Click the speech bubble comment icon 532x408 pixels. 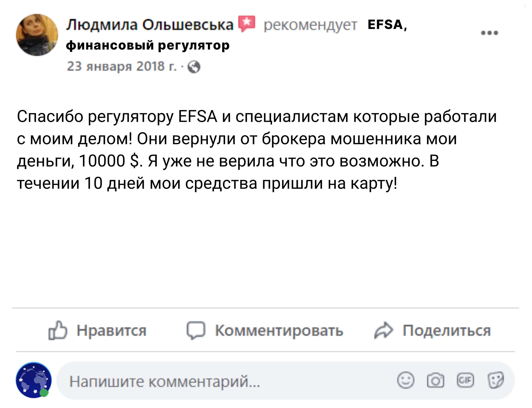[x=196, y=330]
